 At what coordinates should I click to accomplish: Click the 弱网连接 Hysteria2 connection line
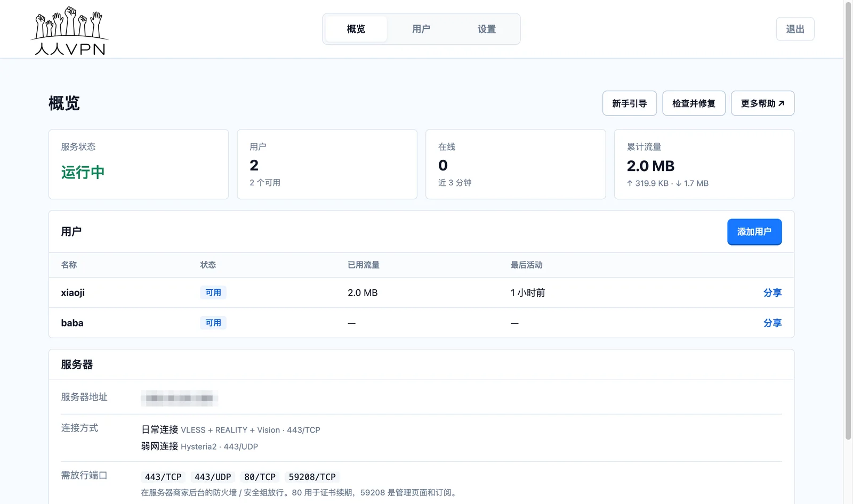[x=199, y=446]
